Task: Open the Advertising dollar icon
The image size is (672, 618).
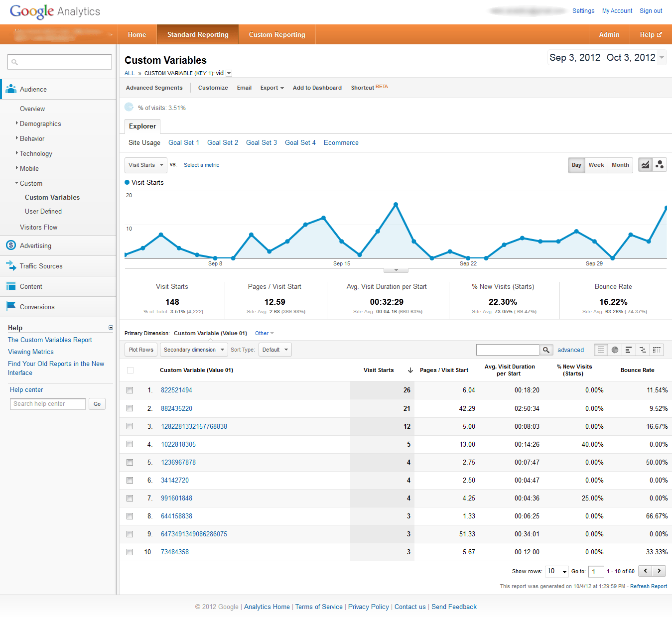Action: pyautogui.click(x=11, y=246)
